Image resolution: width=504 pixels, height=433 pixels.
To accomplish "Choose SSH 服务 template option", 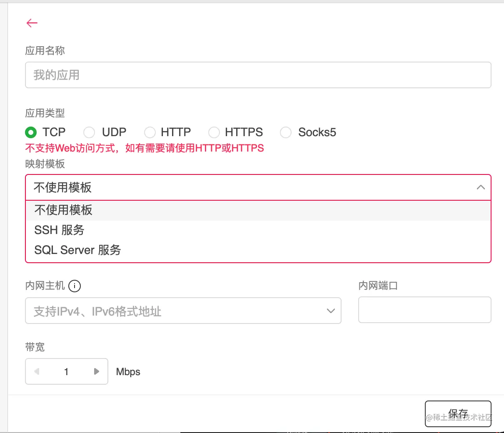I will pos(258,230).
